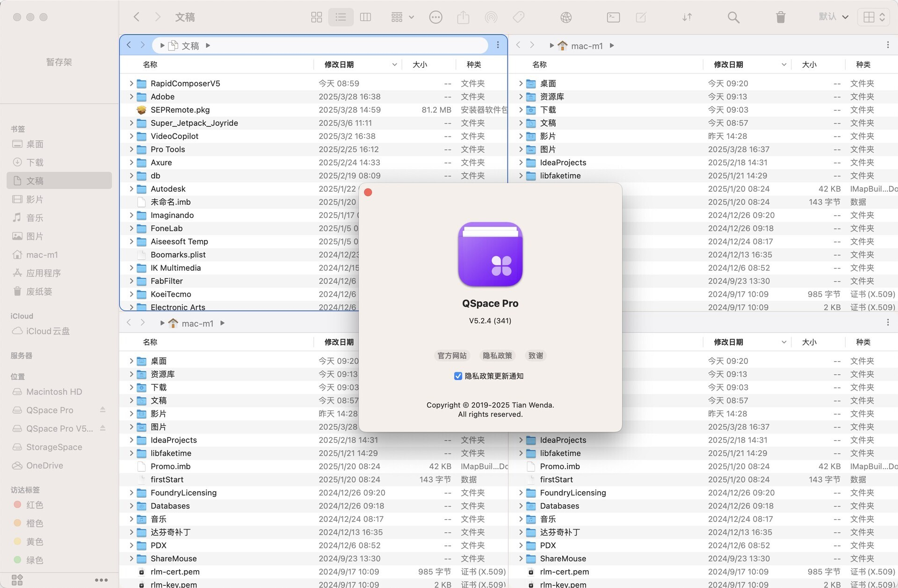Select the red 红色 tag
The width and height of the screenshot is (898, 588).
pos(35,505)
